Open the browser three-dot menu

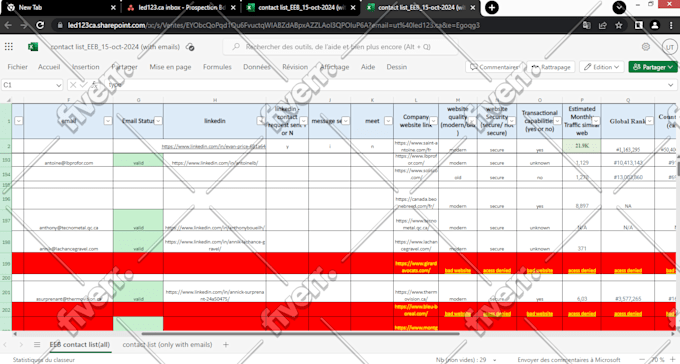[x=671, y=25]
